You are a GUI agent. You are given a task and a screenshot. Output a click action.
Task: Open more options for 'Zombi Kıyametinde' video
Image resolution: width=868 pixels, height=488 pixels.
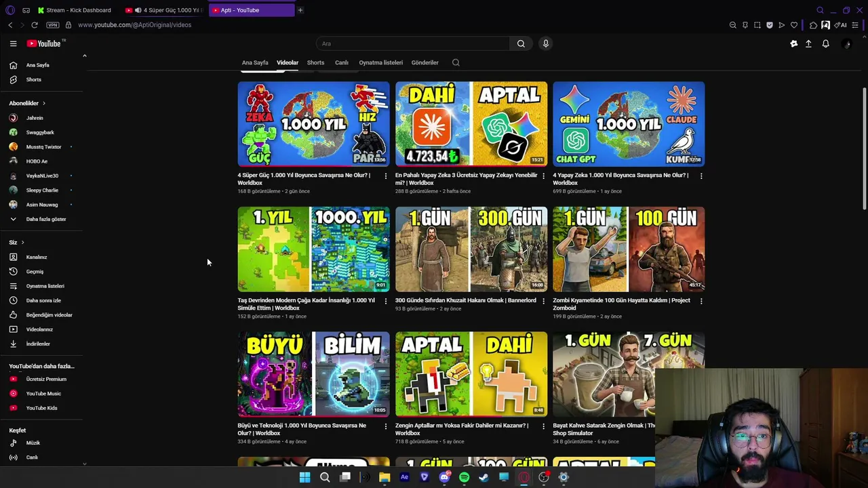(701, 301)
